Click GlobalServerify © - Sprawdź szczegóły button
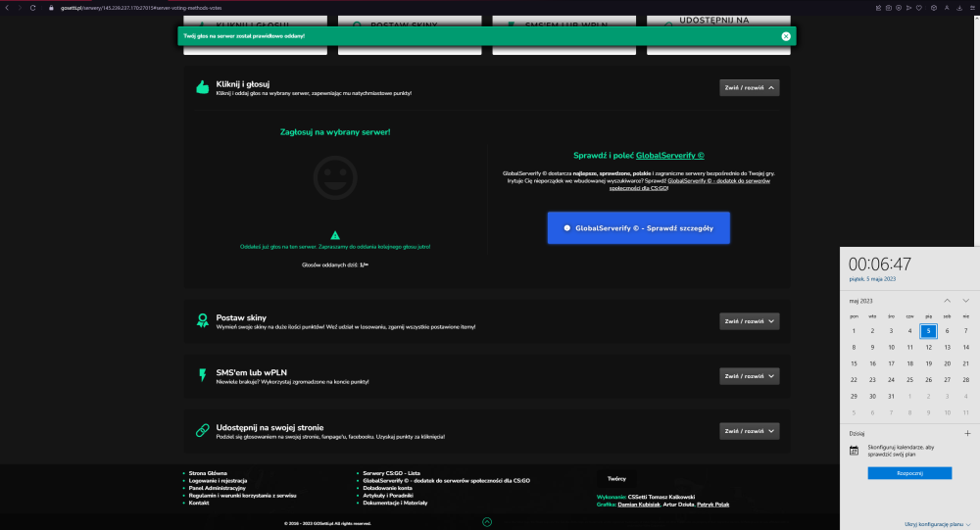Image resolution: width=980 pixels, height=530 pixels. (x=638, y=228)
